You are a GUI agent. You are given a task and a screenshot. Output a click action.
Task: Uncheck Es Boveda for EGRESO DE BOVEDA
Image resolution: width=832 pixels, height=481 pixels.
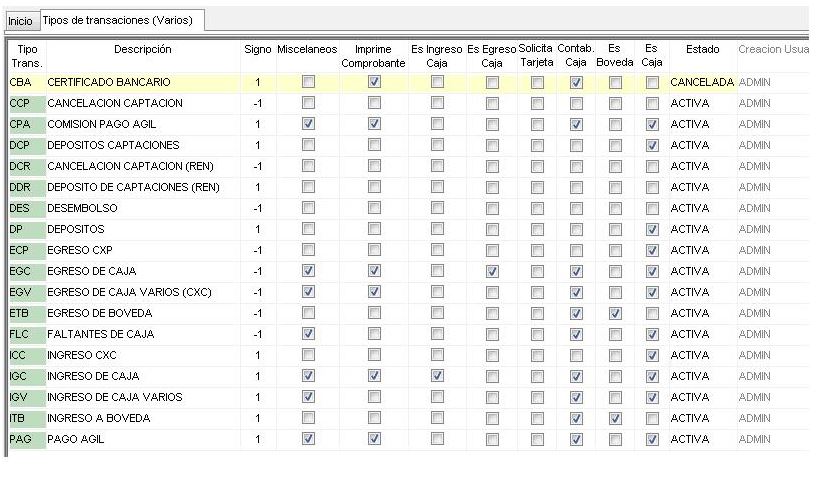(615, 313)
